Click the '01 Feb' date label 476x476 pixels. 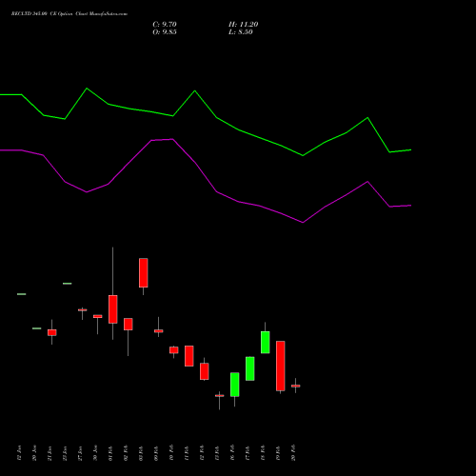[110, 453]
